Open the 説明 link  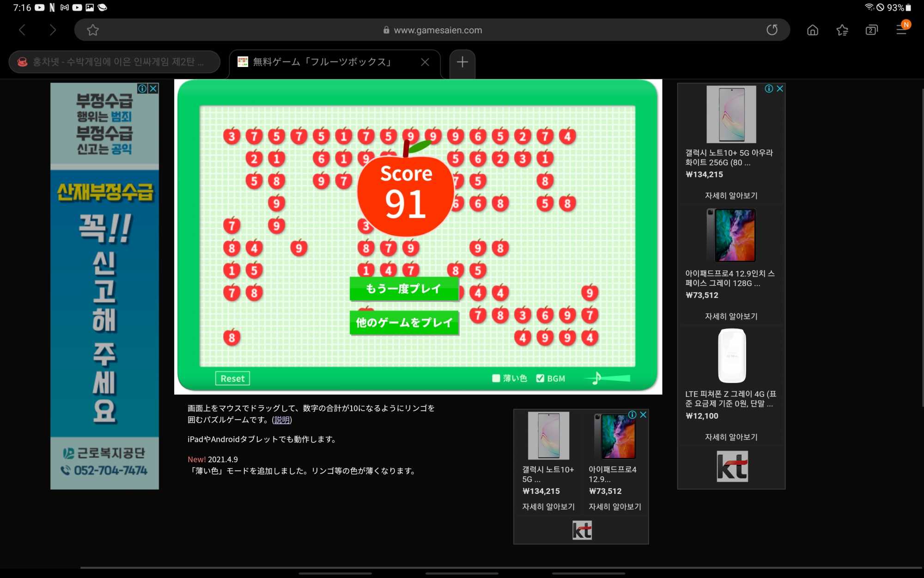tap(282, 420)
